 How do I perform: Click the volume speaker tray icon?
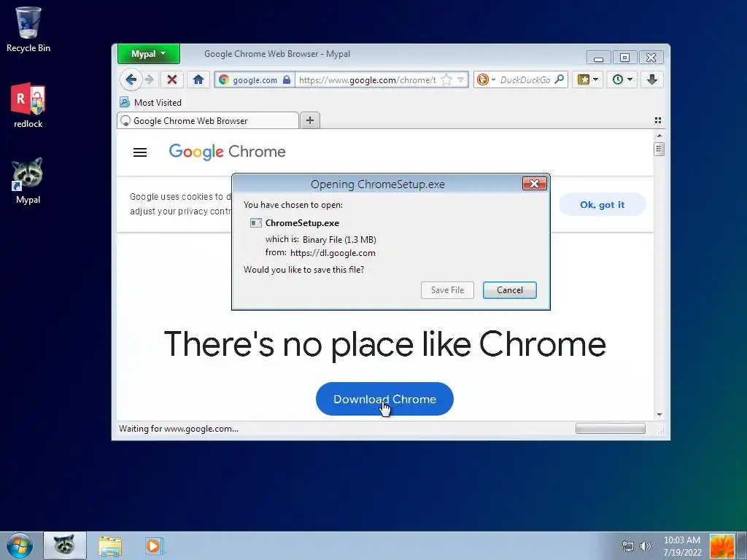click(x=646, y=546)
